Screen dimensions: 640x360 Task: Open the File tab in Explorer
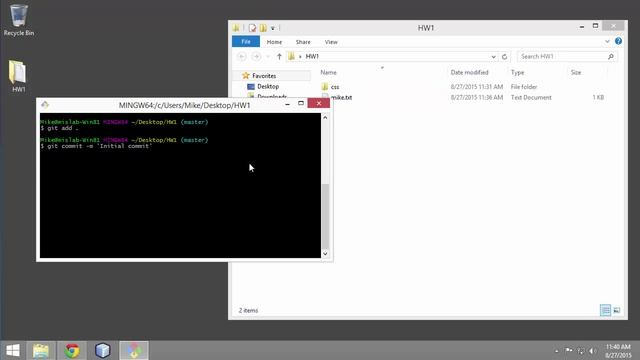click(246, 42)
